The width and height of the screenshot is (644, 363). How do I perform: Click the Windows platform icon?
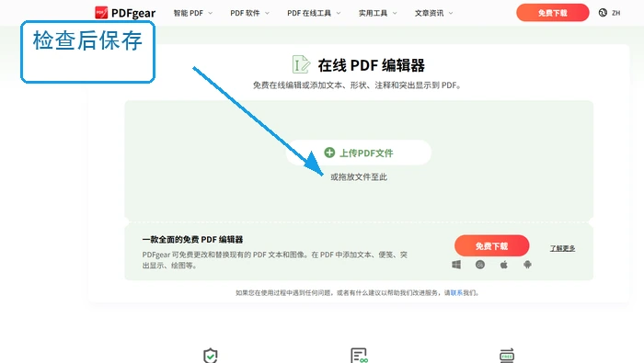(456, 265)
